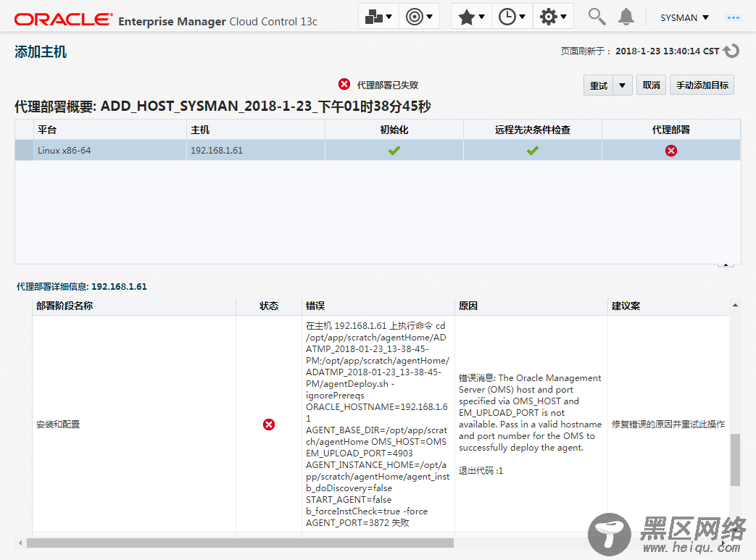Image resolution: width=756 pixels, height=560 pixels.
Task: Click the 安装和配置 stage name
Action: (x=58, y=424)
